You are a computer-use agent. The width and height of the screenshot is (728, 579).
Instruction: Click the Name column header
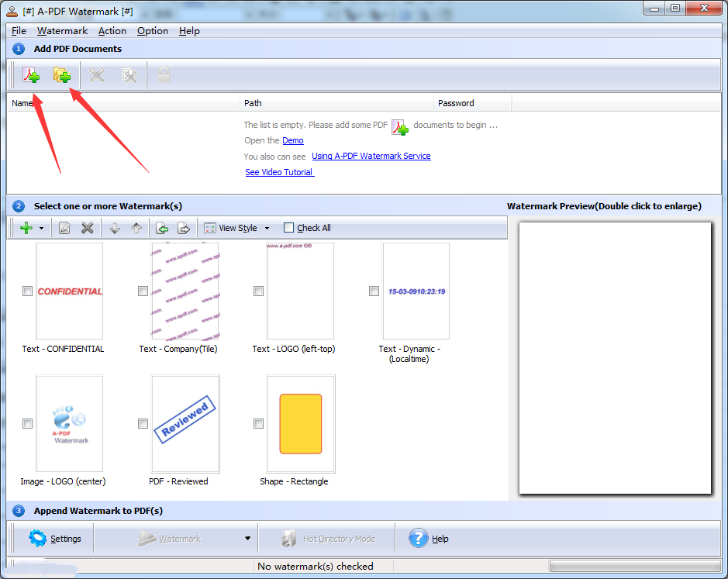pos(124,103)
